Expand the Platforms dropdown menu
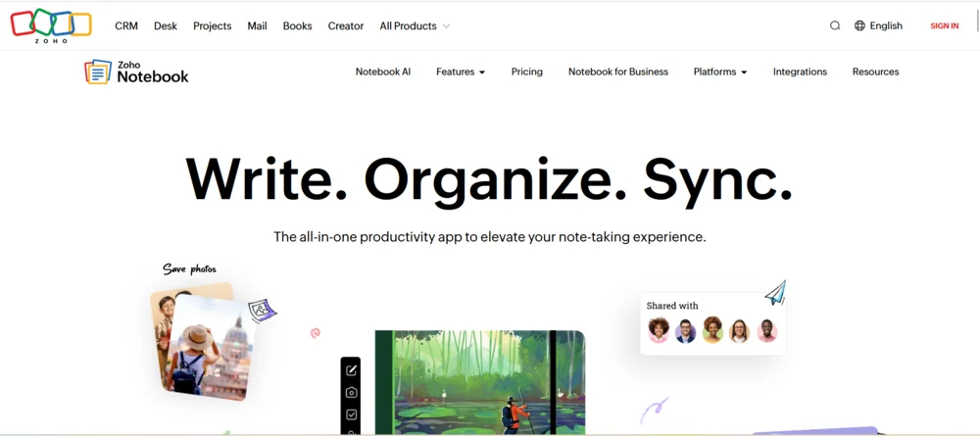The height and width of the screenshot is (436, 980). click(720, 72)
